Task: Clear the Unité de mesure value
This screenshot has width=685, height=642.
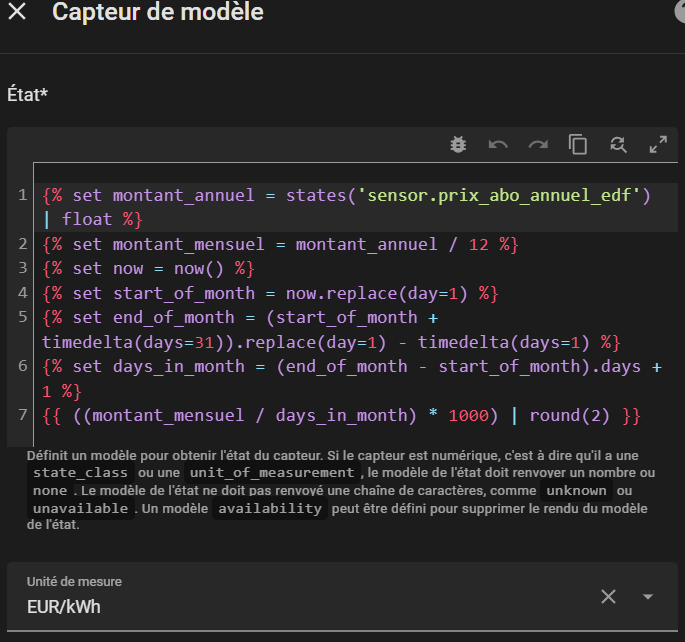Action: [608, 596]
